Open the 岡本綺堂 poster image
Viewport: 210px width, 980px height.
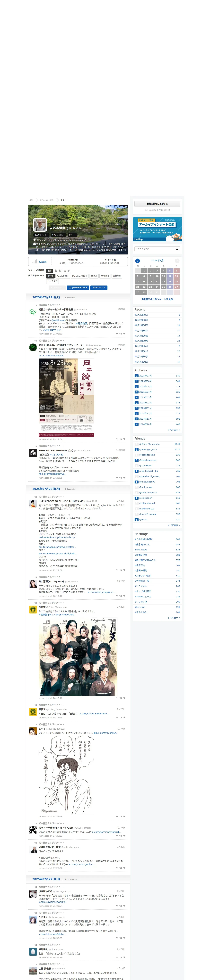tap(66, 397)
